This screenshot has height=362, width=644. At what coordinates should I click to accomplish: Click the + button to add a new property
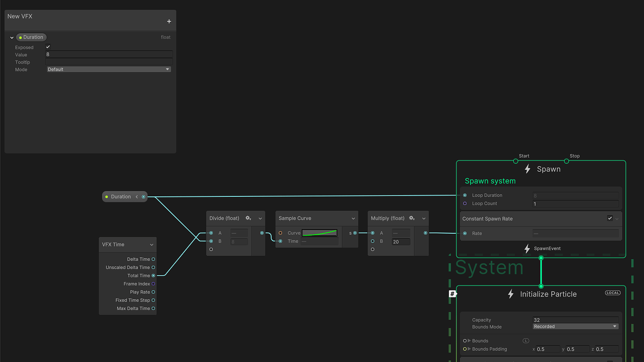[169, 21]
